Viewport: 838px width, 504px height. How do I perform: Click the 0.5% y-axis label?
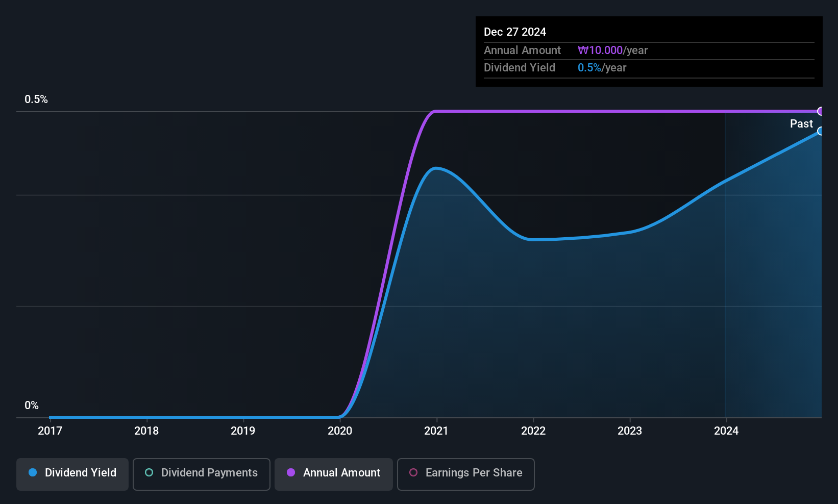pos(36,99)
